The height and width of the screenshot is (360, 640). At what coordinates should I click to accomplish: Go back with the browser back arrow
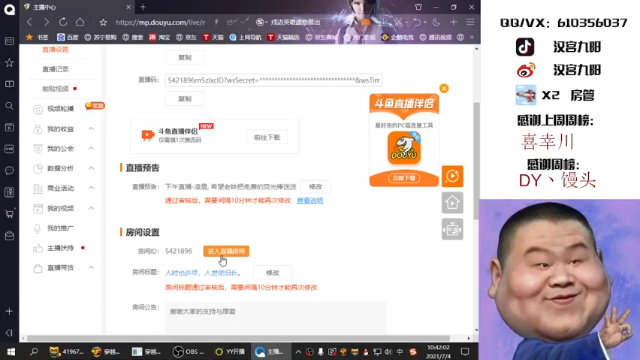click(x=29, y=22)
